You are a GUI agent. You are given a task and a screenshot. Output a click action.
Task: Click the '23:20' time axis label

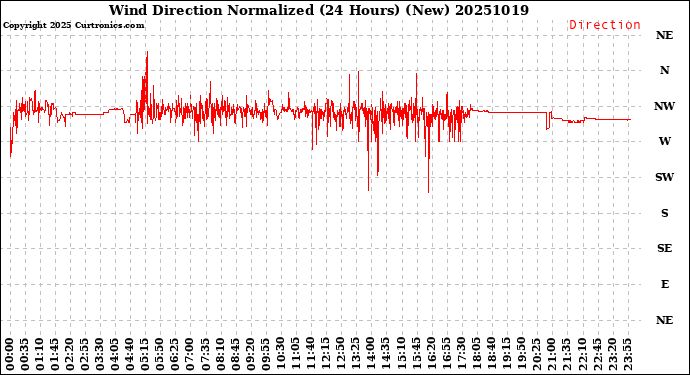pyautogui.click(x=612, y=355)
